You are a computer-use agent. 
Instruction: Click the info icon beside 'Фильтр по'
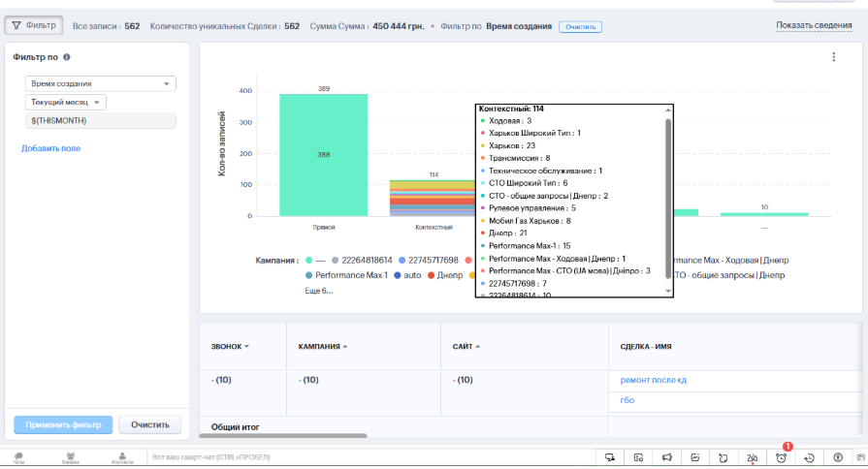click(67, 57)
